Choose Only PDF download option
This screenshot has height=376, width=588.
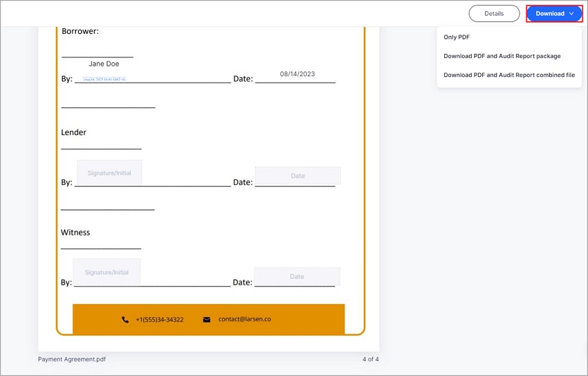[x=457, y=37]
